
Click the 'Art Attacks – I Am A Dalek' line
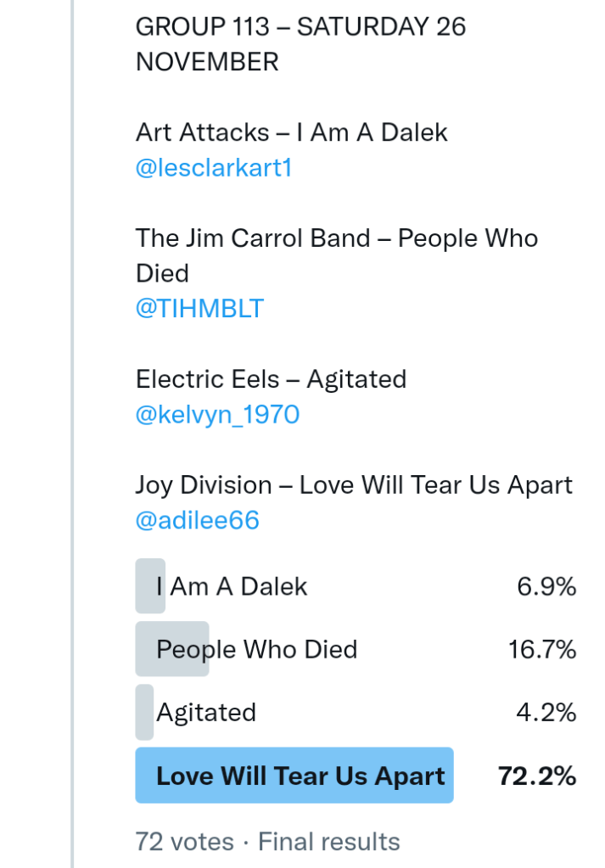click(x=291, y=132)
